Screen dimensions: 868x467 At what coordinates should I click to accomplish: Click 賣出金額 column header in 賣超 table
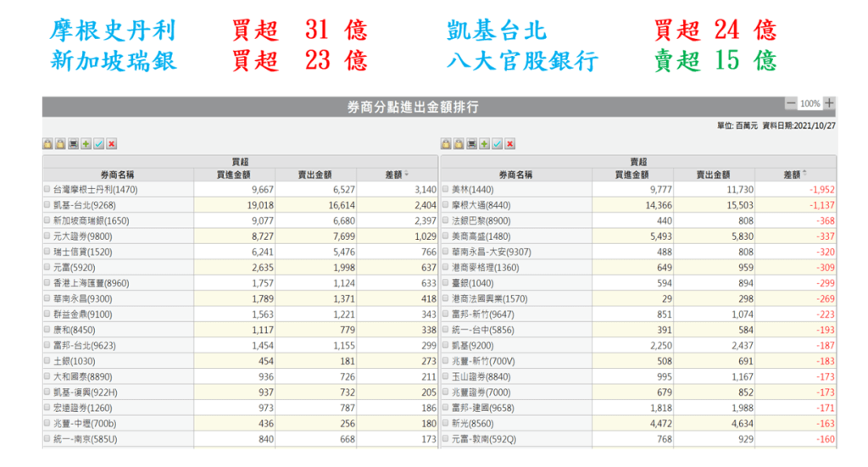click(x=714, y=175)
